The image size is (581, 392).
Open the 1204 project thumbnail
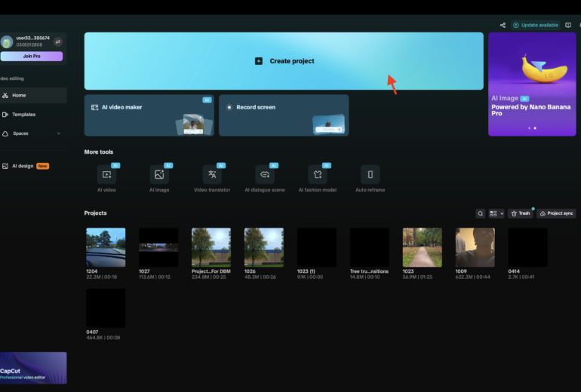click(x=106, y=247)
